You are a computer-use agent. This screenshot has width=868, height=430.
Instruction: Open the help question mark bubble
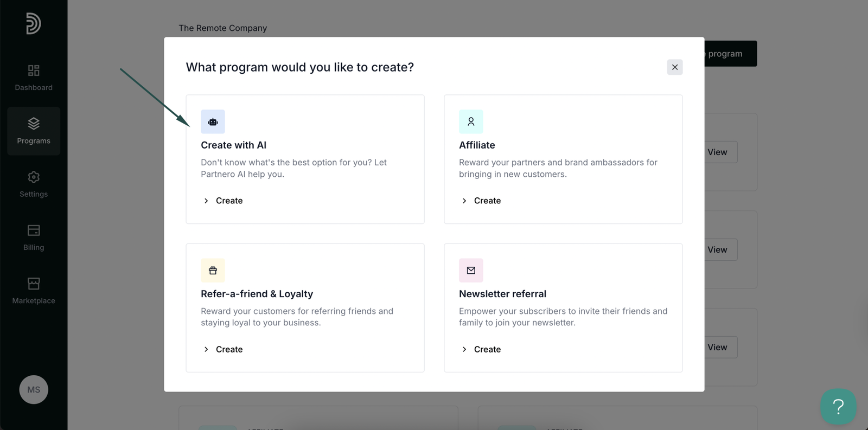pos(838,406)
